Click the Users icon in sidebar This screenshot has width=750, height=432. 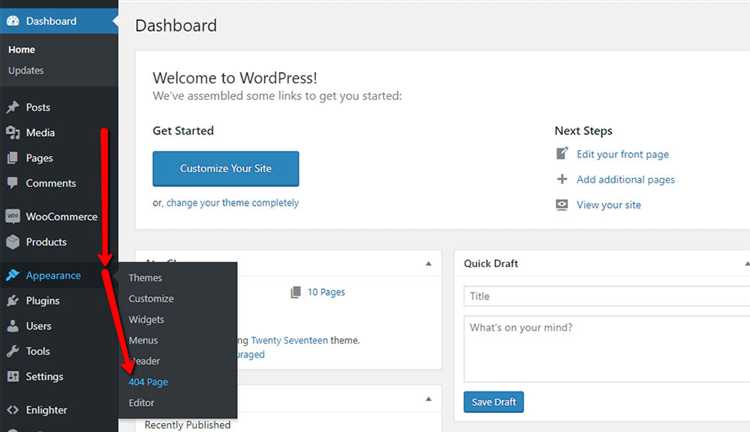point(12,326)
